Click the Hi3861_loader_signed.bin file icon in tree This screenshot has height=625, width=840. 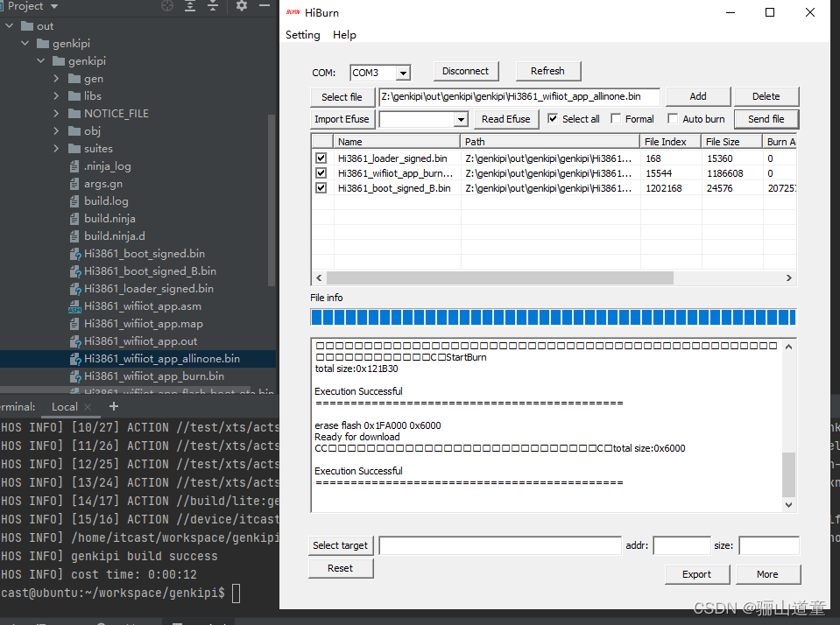click(x=75, y=289)
